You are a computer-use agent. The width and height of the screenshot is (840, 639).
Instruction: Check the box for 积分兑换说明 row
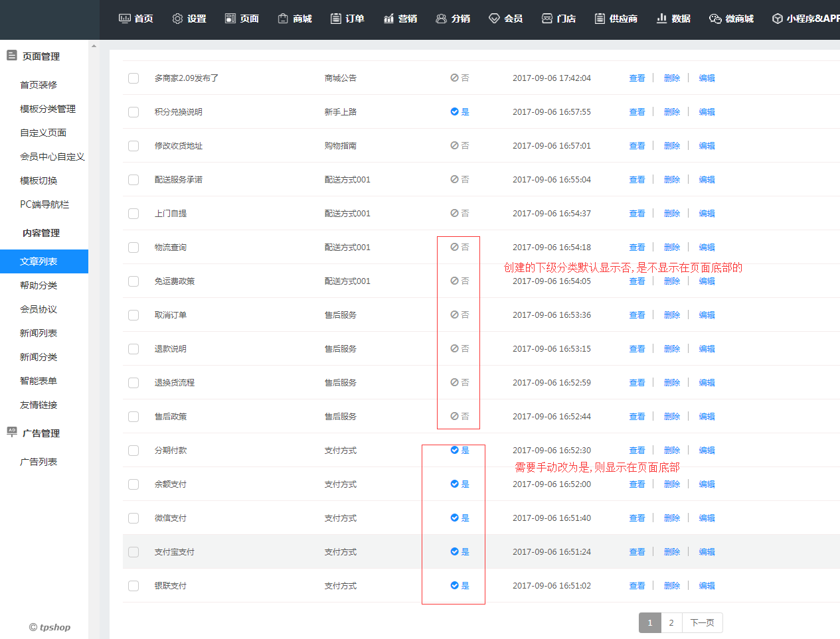133,112
